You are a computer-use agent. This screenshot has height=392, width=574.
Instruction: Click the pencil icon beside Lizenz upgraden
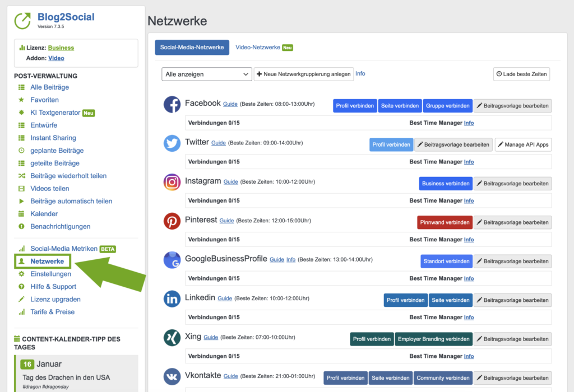(22, 299)
